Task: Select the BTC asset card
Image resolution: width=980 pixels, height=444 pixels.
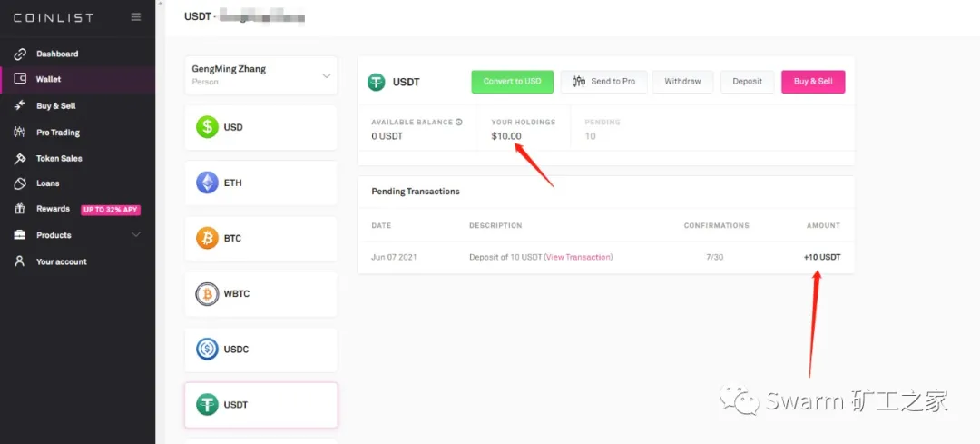Action: point(260,238)
